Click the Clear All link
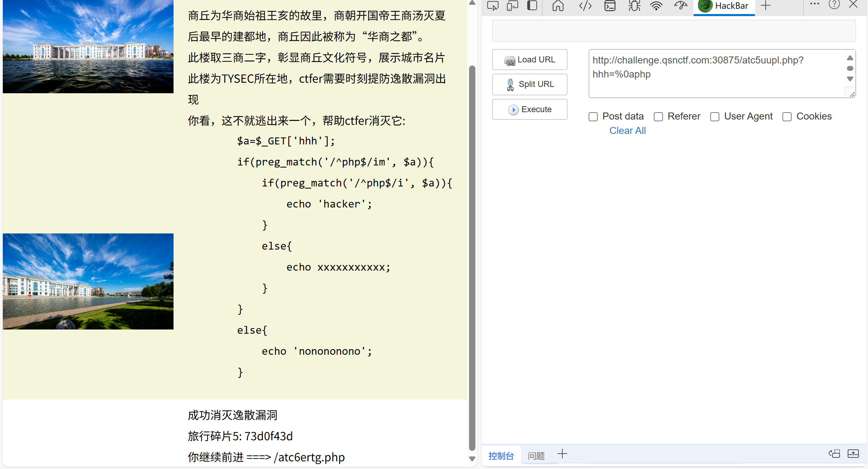868x469 pixels. 627,131
